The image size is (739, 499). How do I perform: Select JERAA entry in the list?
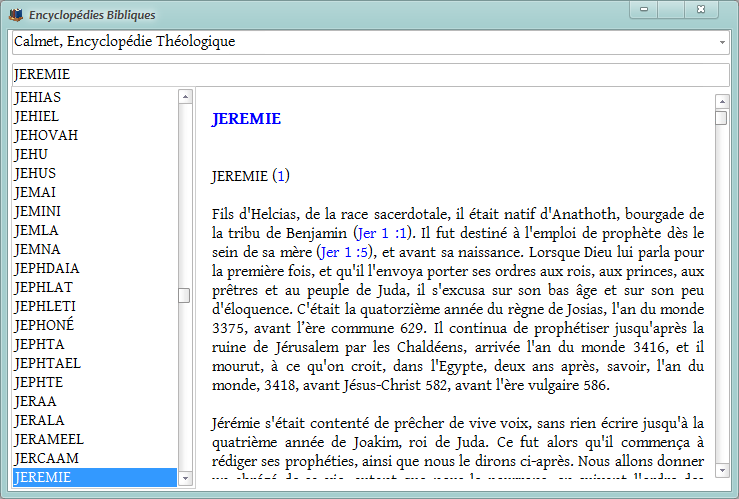coord(95,401)
